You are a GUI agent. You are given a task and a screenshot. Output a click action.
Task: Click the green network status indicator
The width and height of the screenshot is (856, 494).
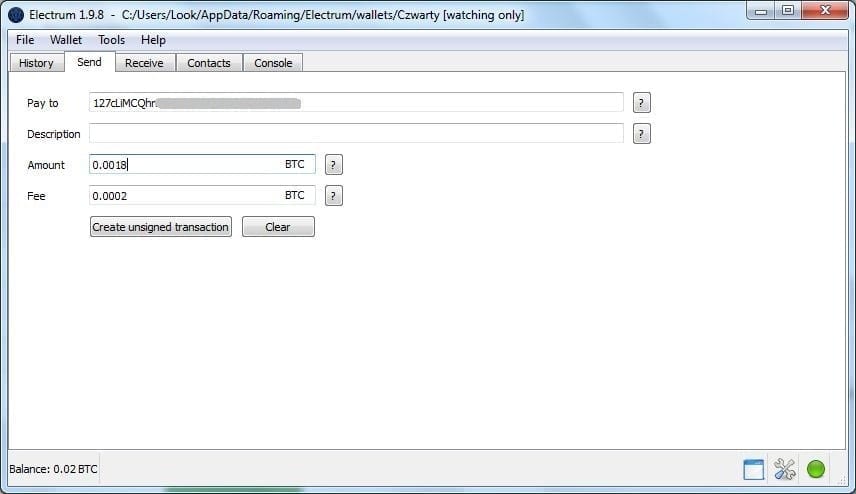pyautogui.click(x=816, y=469)
